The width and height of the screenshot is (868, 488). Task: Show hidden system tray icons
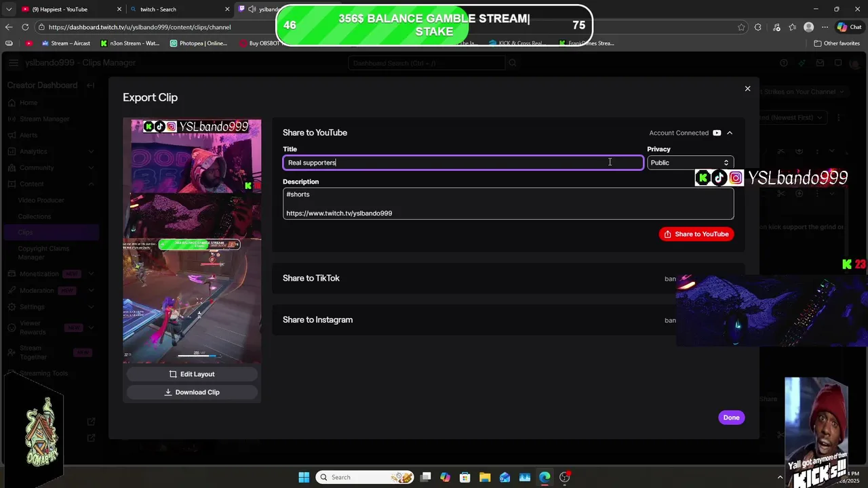click(x=780, y=477)
